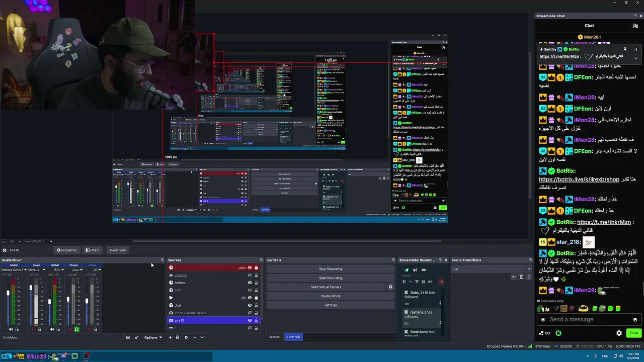Select the Video Capture Device source
The width and height of the screenshot is (644, 362).
click(213, 313)
